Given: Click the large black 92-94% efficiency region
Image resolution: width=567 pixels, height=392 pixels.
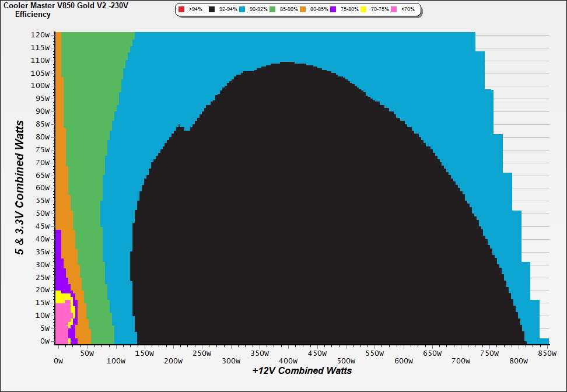Looking at the screenshot, I should click(x=292, y=233).
